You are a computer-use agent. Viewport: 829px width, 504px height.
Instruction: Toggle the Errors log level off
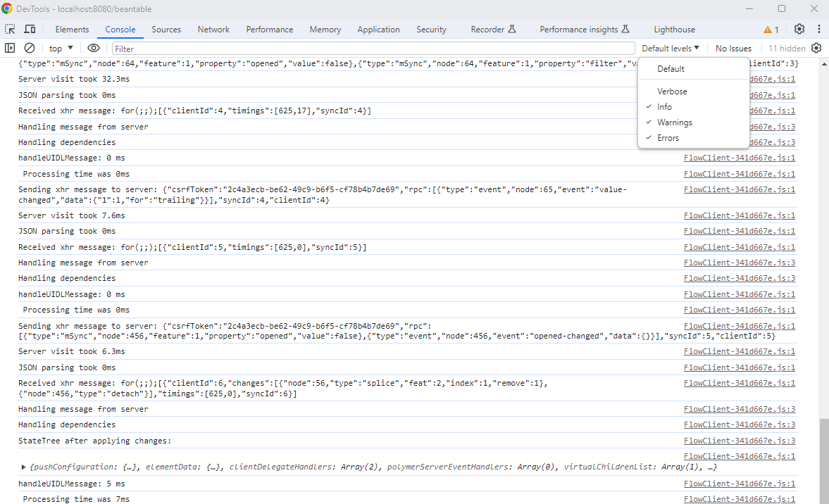[668, 138]
